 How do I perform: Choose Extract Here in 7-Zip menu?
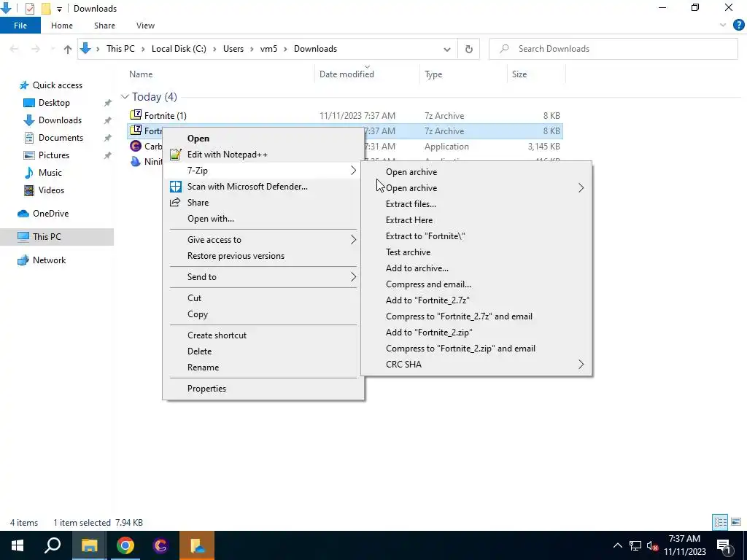click(409, 220)
